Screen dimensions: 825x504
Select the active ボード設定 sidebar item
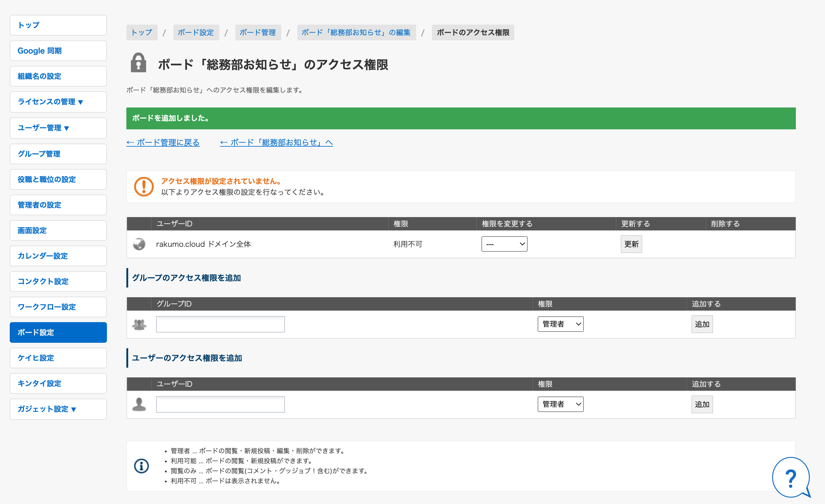pos(58,332)
